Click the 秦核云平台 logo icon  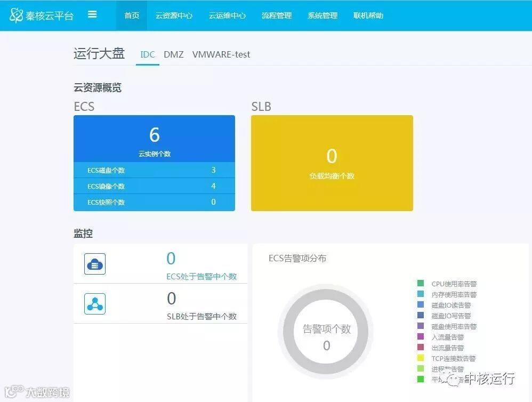click(16, 15)
